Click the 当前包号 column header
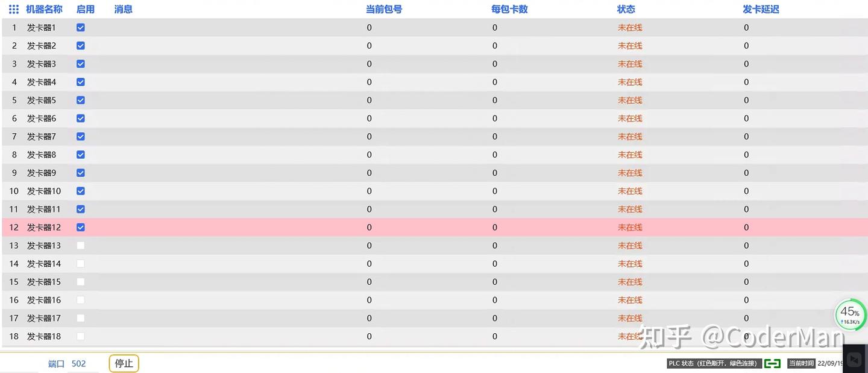The height and width of the screenshot is (373, 868). coord(384,10)
